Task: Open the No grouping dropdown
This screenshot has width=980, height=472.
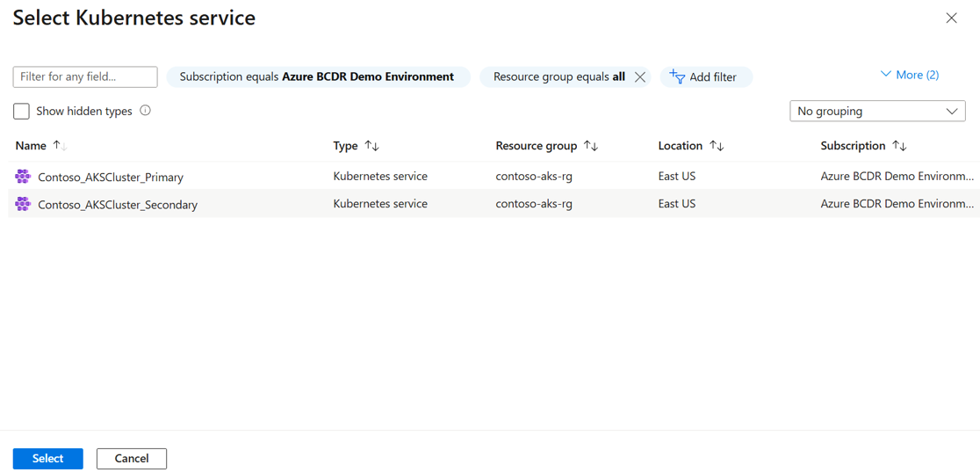Action: coord(877,112)
